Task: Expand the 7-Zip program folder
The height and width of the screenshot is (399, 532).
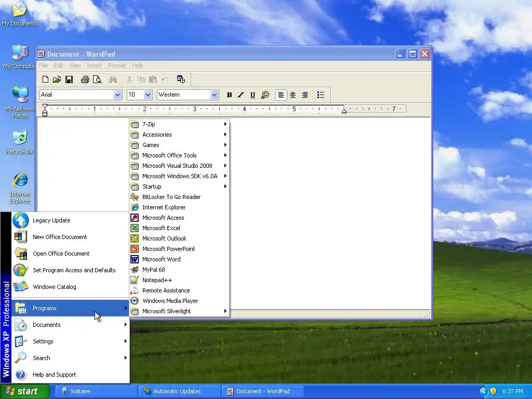Action: click(x=179, y=124)
